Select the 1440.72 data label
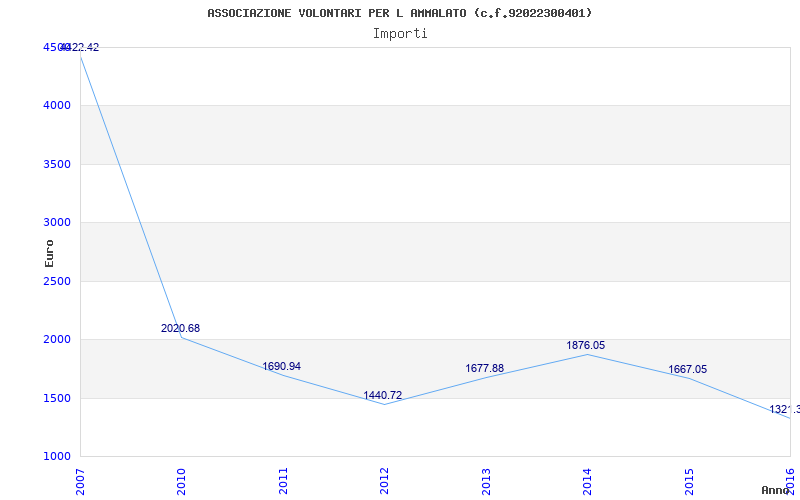This screenshot has height=500, width=800. [x=383, y=395]
